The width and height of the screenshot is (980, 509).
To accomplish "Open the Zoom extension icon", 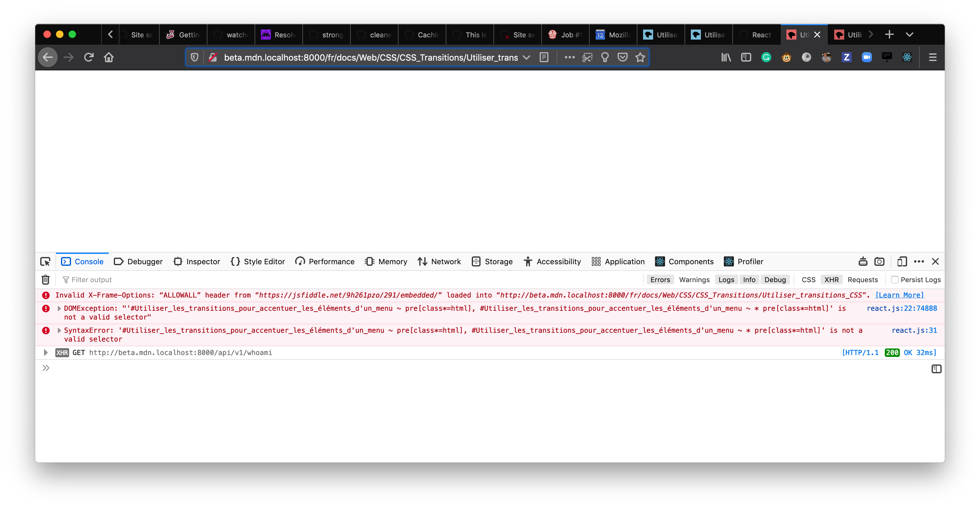I will [867, 57].
